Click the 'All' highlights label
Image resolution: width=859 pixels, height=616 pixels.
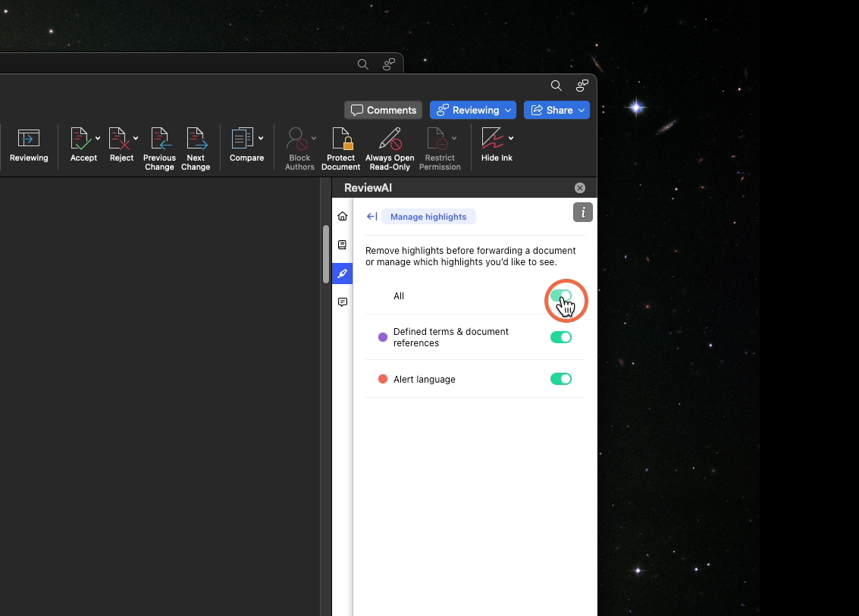click(x=399, y=296)
